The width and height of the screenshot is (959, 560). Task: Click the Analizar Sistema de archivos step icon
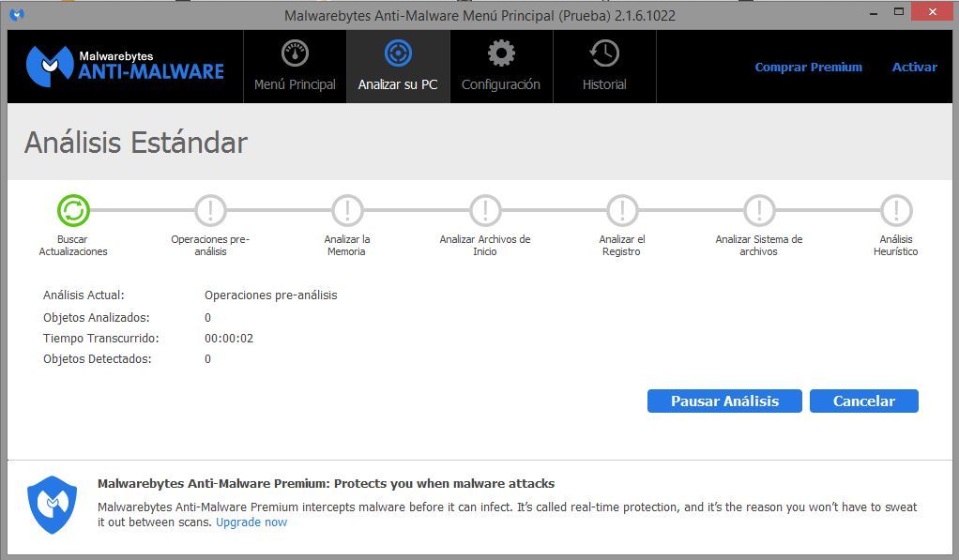click(759, 210)
